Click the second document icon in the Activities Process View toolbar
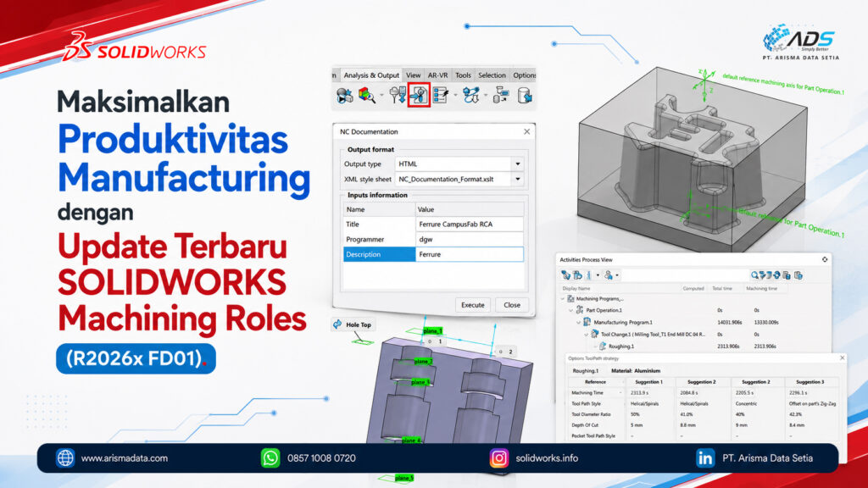The height and width of the screenshot is (488, 868). click(577, 275)
